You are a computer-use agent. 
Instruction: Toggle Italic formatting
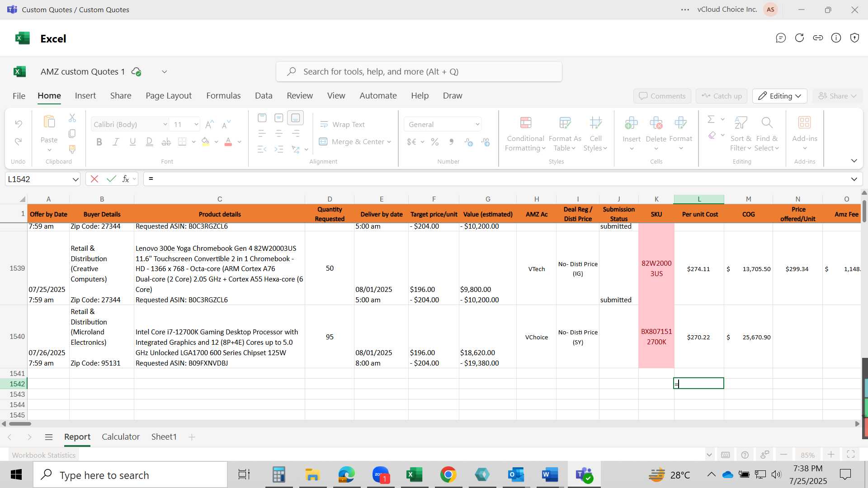(116, 142)
